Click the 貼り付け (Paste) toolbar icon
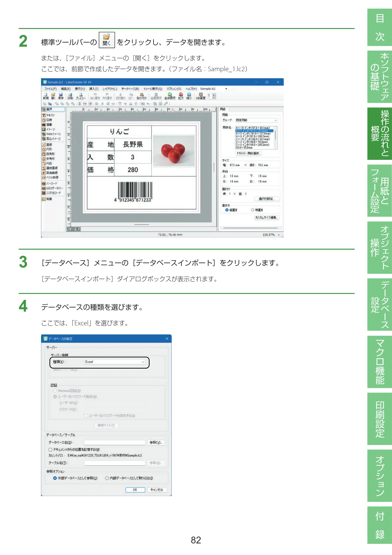This screenshot has height=555, width=392. [x=142, y=96]
